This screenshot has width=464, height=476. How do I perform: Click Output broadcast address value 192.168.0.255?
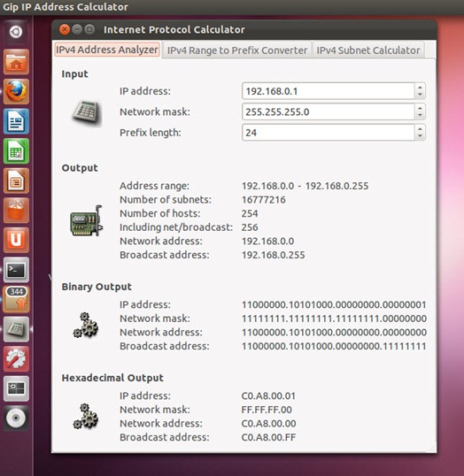pos(273,255)
